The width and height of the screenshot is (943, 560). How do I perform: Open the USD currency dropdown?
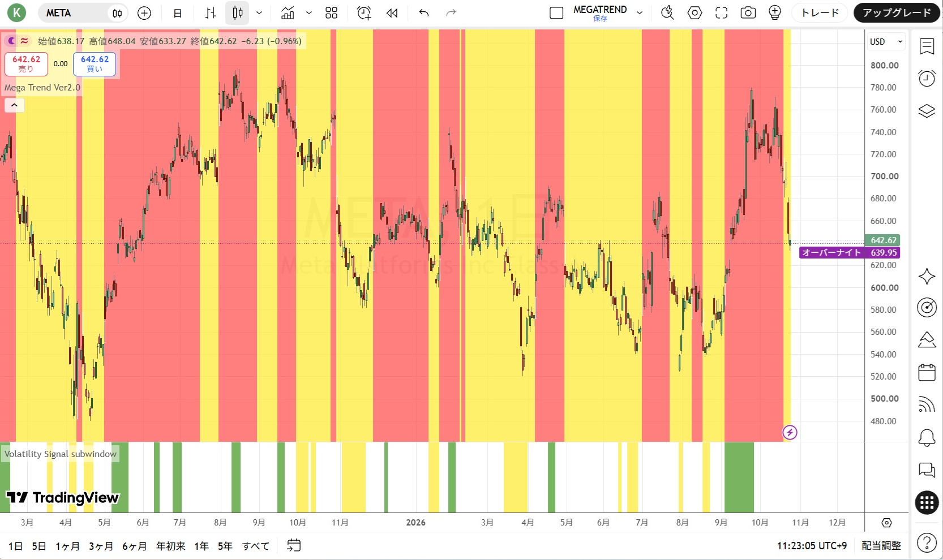click(x=886, y=41)
